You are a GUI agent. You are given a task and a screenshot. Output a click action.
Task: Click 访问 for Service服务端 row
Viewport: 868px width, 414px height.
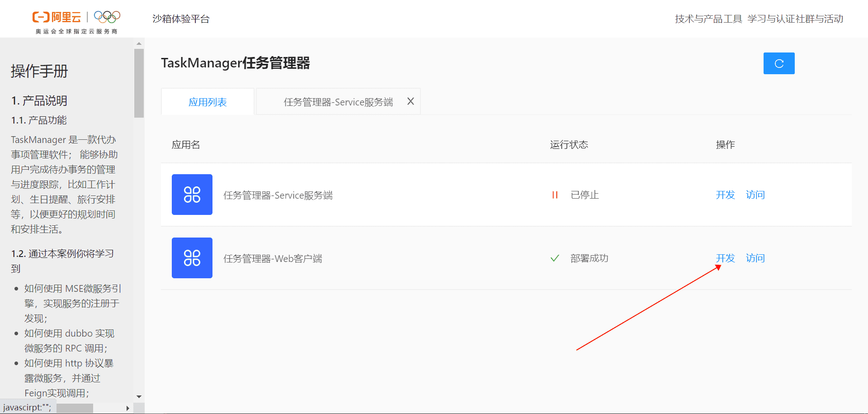(x=755, y=195)
